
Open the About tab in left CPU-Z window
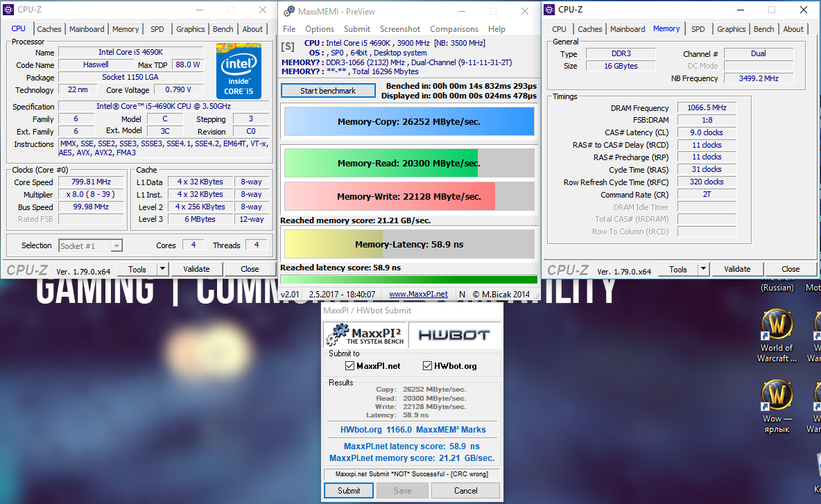(252, 29)
